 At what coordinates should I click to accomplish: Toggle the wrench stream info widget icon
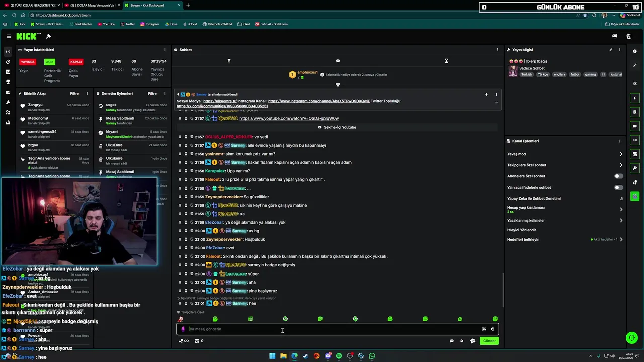pyautogui.click(x=635, y=168)
